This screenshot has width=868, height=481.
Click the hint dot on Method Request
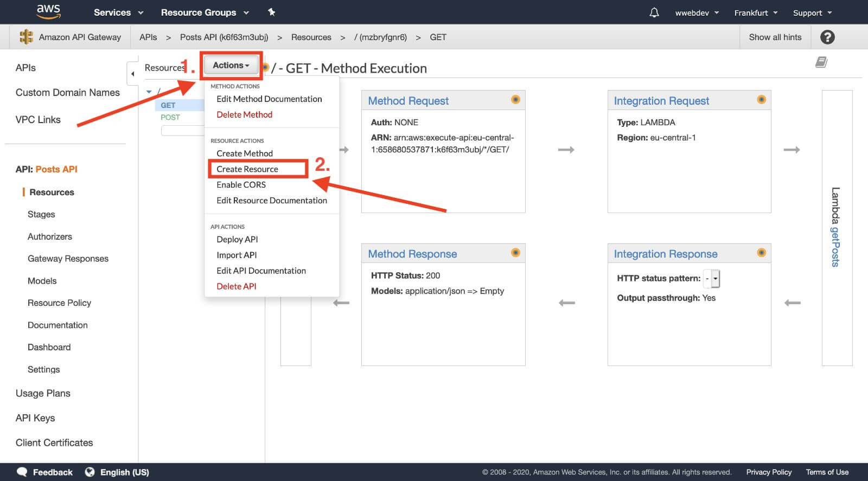[x=515, y=99]
